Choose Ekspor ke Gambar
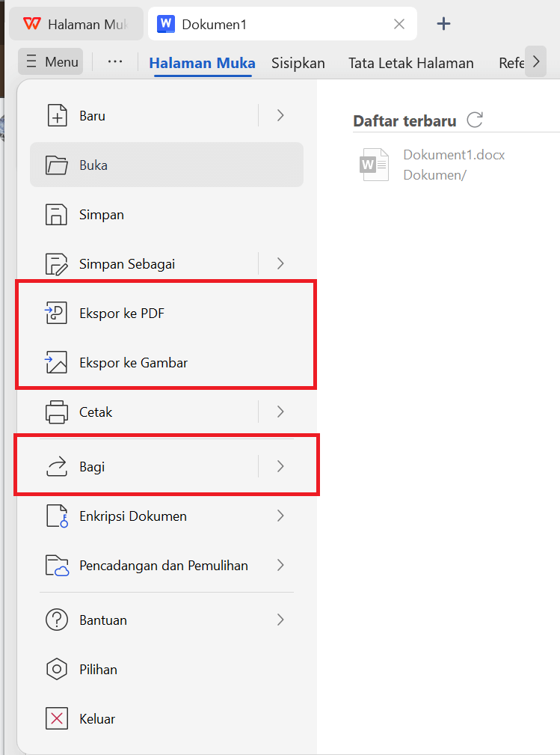Screen dimensions: 560x755 point(167,363)
